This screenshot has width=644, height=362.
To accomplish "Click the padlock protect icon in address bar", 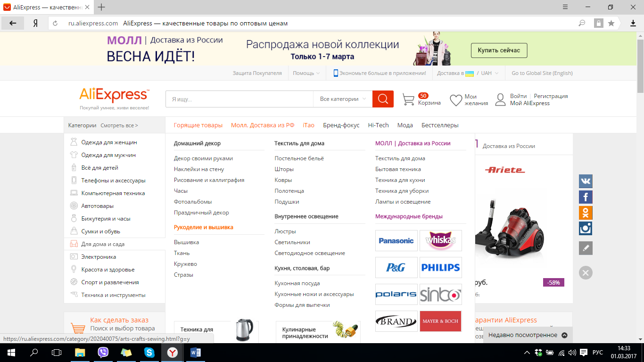I will pyautogui.click(x=599, y=23).
